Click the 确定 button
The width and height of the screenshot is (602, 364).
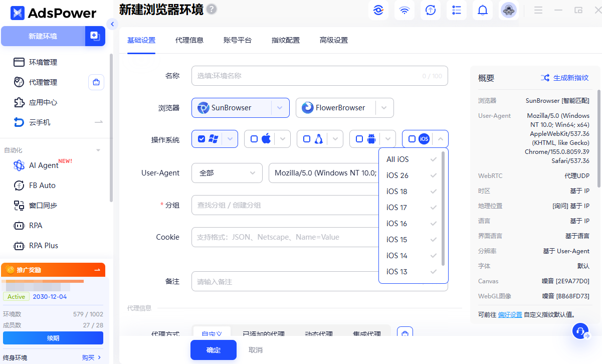214,350
